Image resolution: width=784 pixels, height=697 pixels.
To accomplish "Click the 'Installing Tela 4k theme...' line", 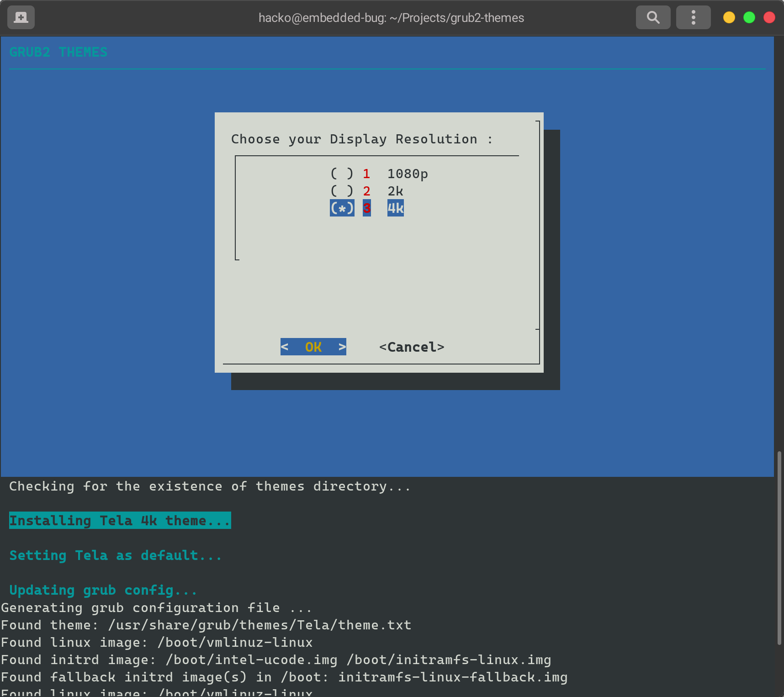I will pyautogui.click(x=120, y=521).
